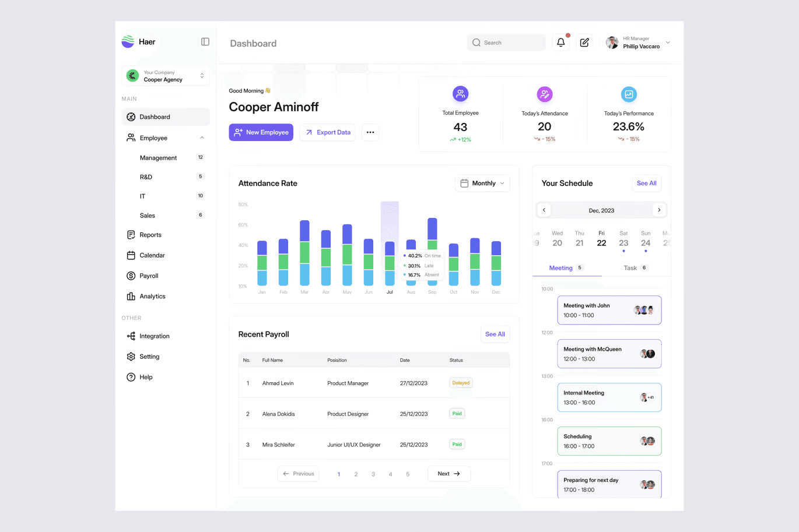This screenshot has height=532, width=799.
Task: Open the Cooper Agency company switcher
Action: (x=166, y=76)
